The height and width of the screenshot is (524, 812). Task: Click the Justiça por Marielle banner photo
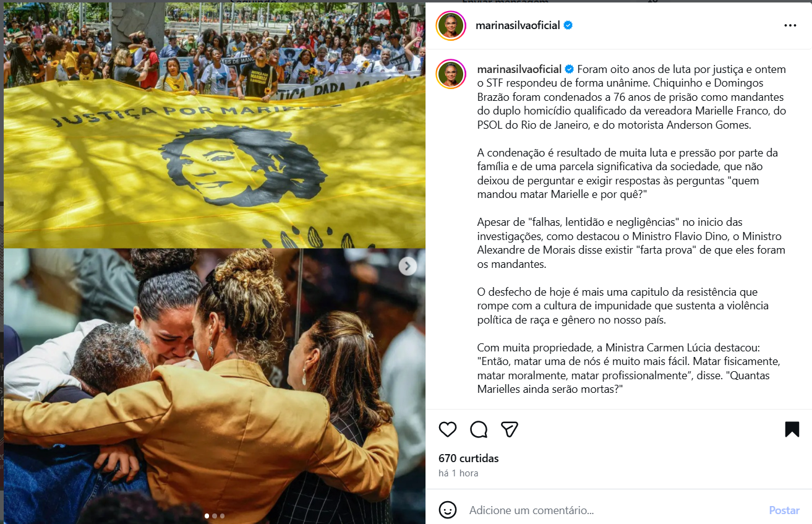click(x=214, y=124)
